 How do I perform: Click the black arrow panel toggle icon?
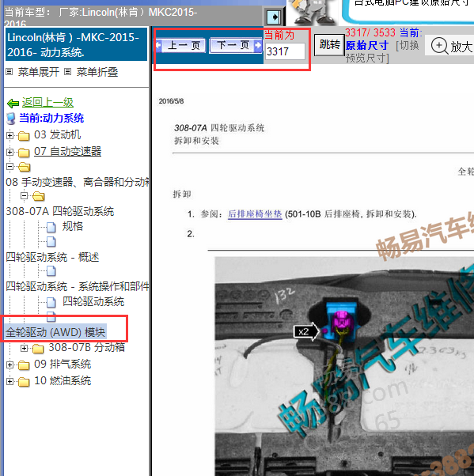[x=274, y=17]
